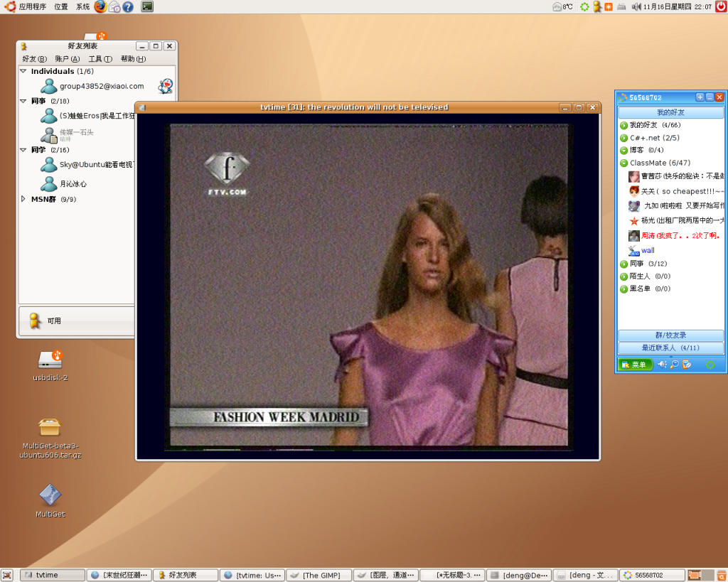Expand the 我的好友 (4/66) QQ group
Viewport: 728px width, 582px height.
624,125
